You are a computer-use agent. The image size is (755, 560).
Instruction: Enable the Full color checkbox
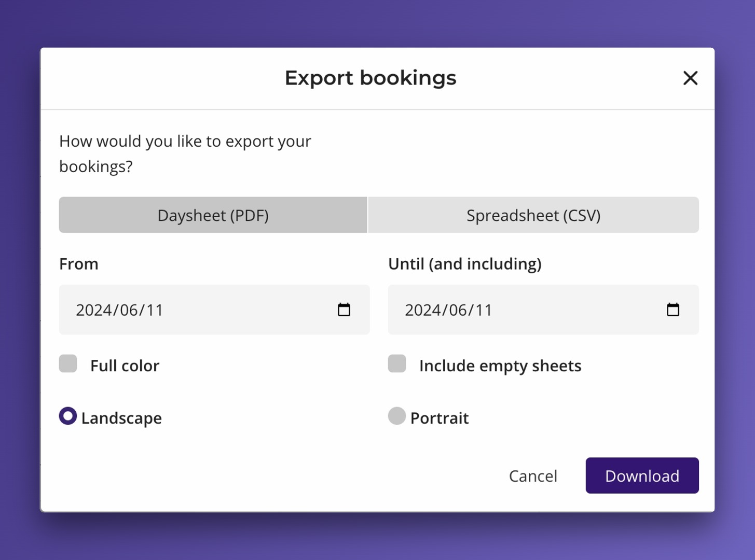(x=67, y=364)
